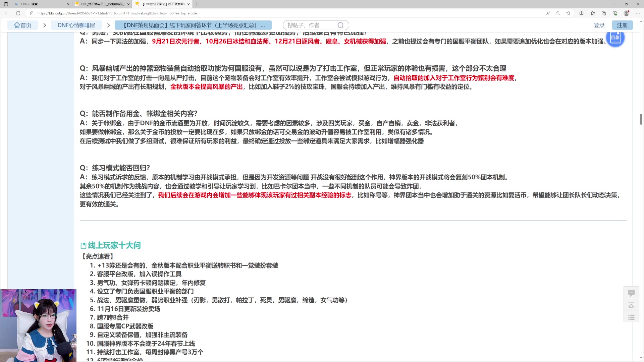Click the forum search magnifier icon

point(341,25)
